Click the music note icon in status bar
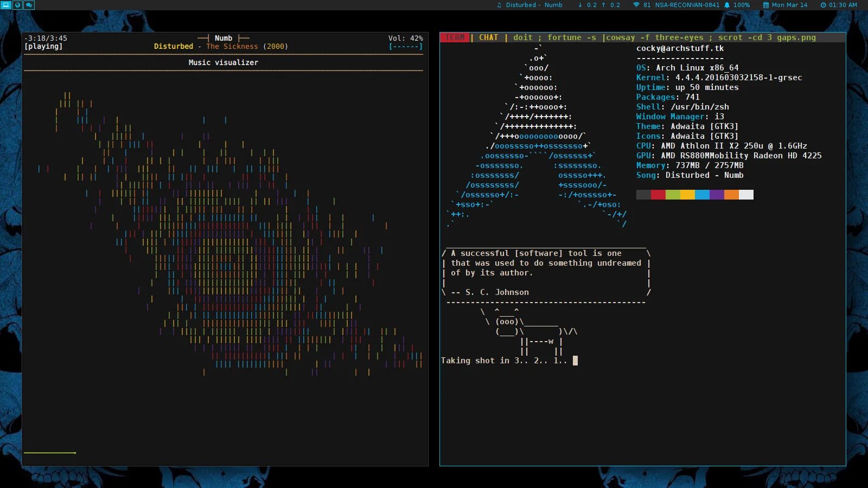 tap(499, 5)
